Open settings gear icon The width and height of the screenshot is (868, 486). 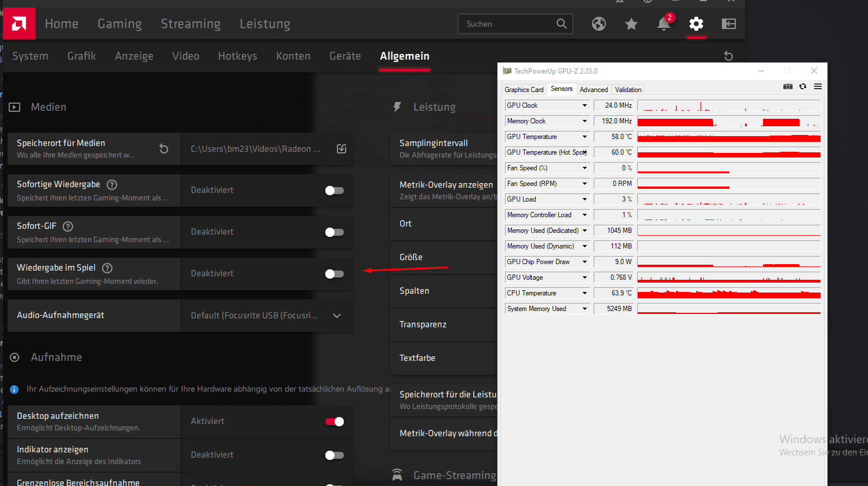tap(696, 24)
